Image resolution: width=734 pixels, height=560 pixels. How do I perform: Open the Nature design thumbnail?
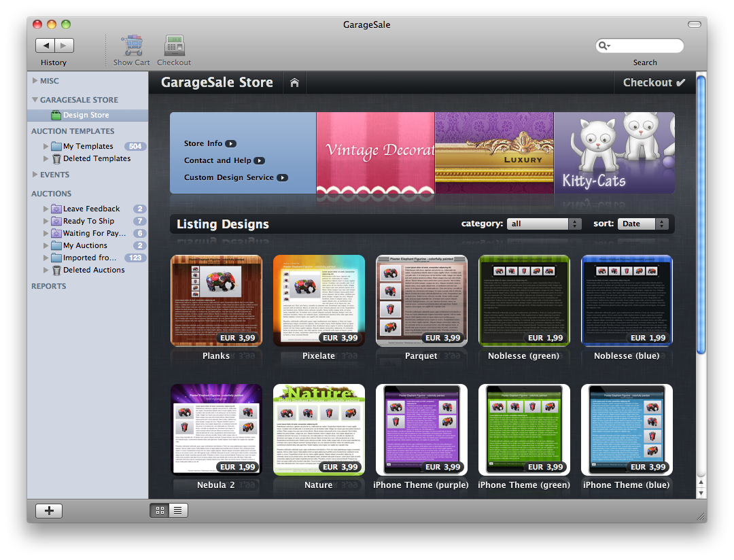click(x=319, y=430)
